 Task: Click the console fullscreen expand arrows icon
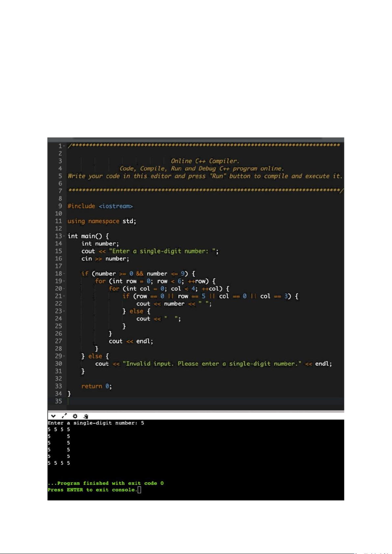coord(64,416)
